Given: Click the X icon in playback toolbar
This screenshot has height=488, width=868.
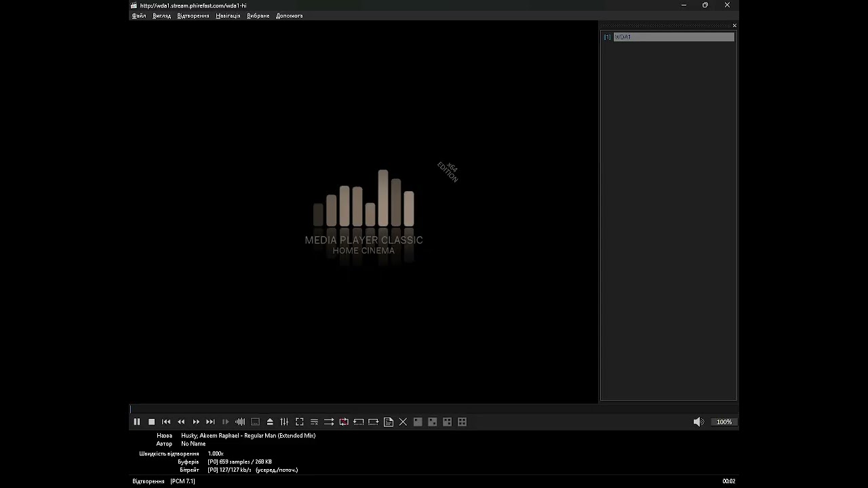Looking at the screenshot, I should click(x=403, y=422).
